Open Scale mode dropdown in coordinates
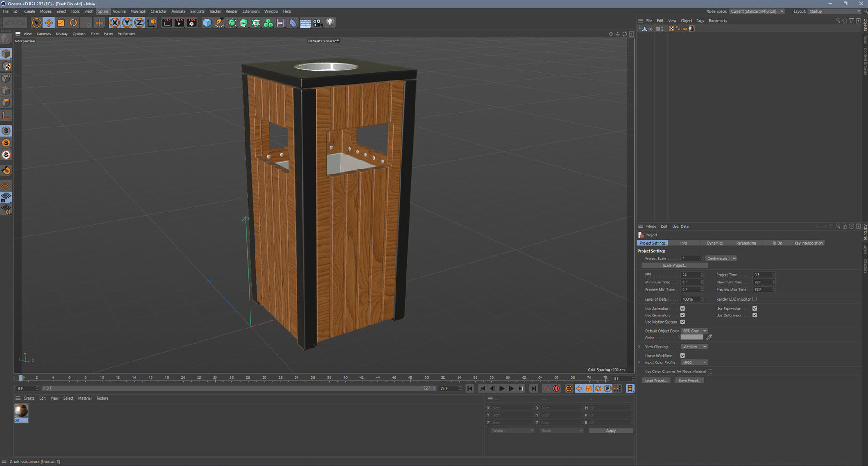 (x=561, y=430)
